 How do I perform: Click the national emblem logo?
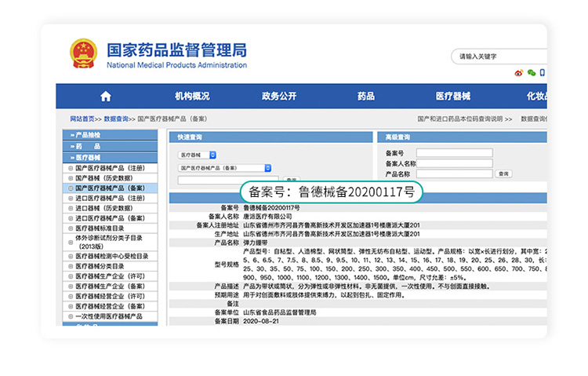click(x=84, y=53)
